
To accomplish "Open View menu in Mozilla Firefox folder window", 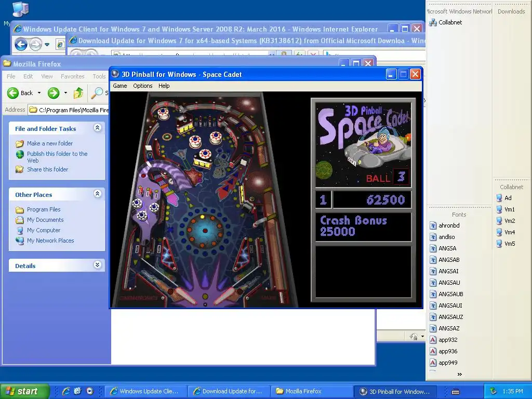I will (47, 76).
